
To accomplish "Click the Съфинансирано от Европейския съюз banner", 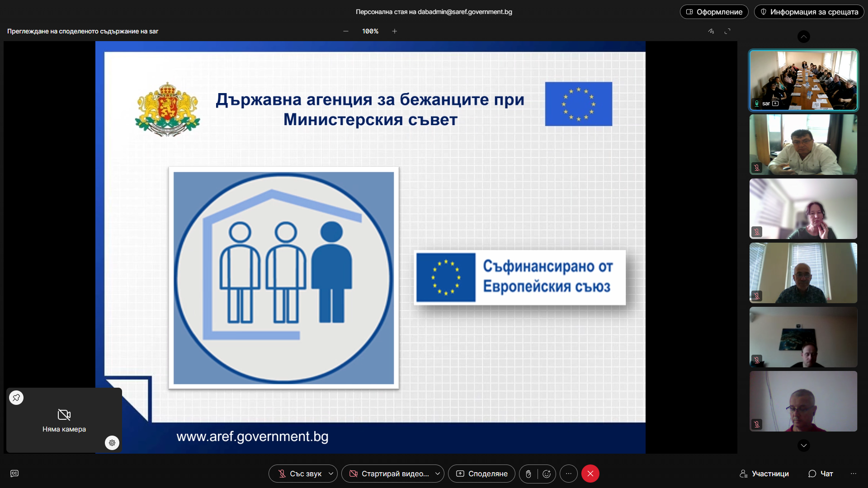I will pyautogui.click(x=520, y=277).
